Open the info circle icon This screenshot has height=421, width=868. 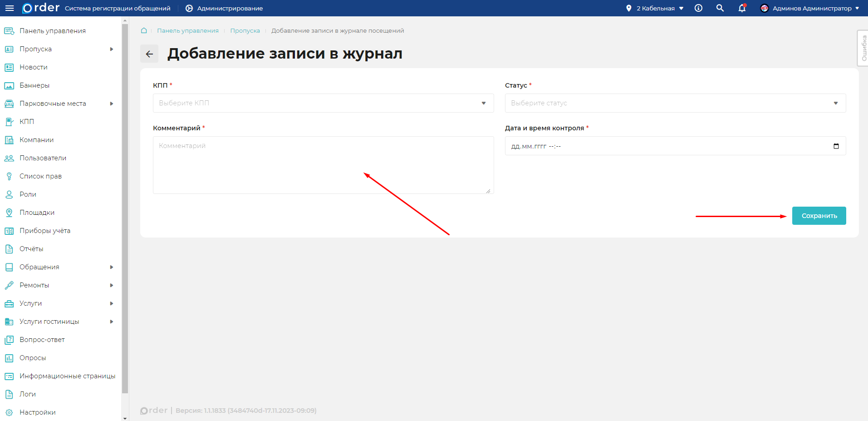tap(698, 8)
